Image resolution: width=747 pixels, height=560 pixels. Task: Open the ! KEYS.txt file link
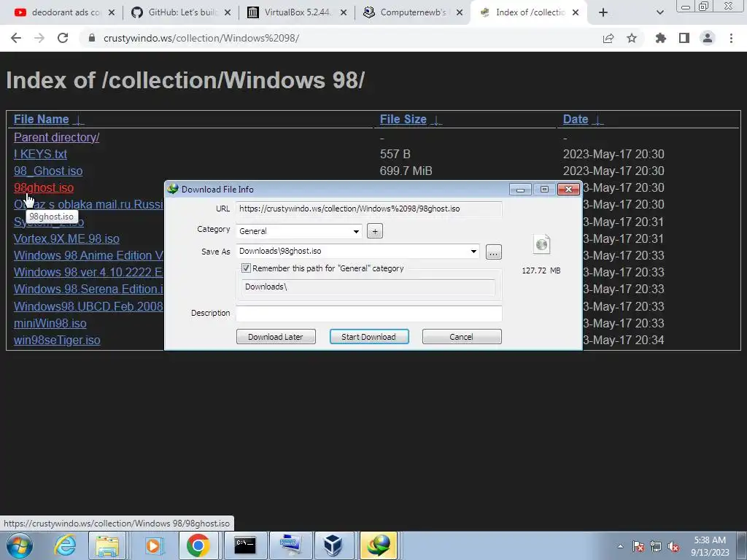pyautogui.click(x=41, y=154)
